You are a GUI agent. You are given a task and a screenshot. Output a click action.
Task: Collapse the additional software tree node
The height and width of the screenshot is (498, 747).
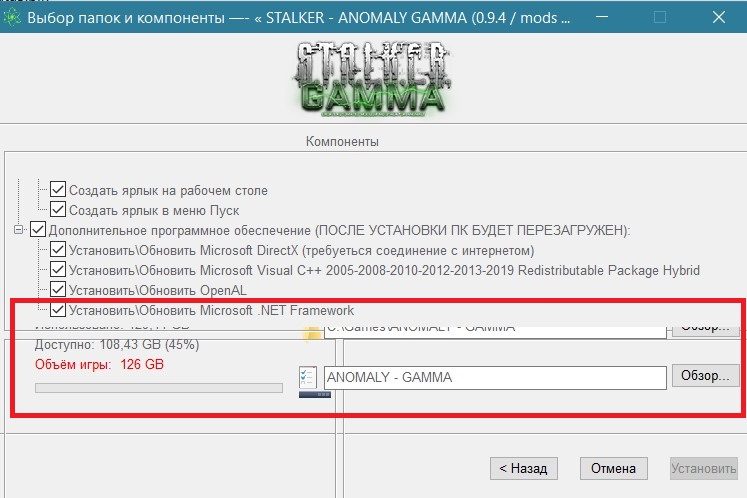pyautogui.click(x=19, y=230)
